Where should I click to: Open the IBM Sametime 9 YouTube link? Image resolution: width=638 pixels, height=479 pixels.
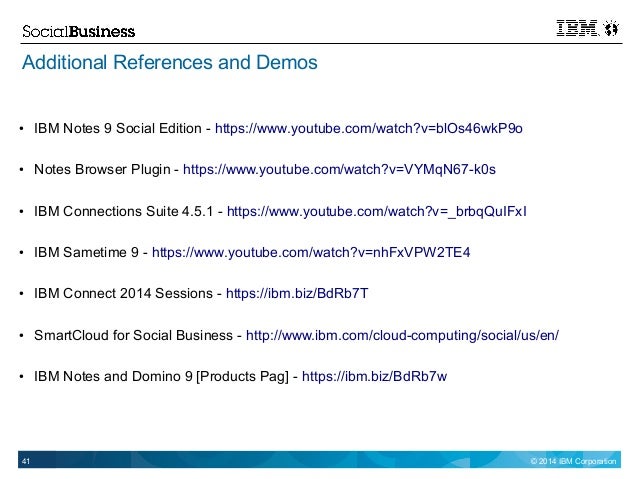click(x=311, y=252)
